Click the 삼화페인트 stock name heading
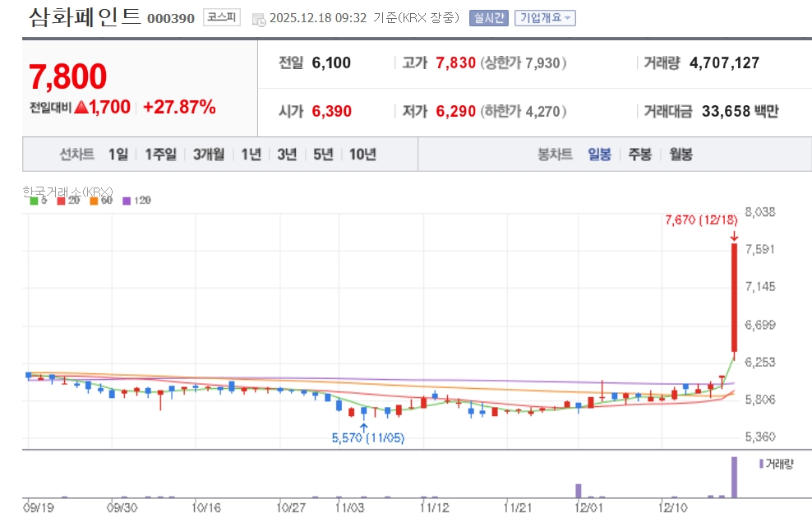The image size is (812, 527). [85, 17]
